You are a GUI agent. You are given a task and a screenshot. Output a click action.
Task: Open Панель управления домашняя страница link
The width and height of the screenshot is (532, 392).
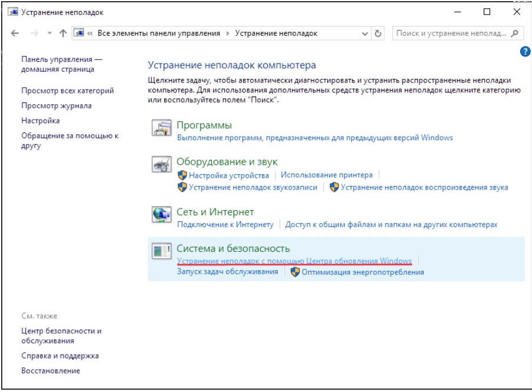pyautogui.click(x=61, y=64)
